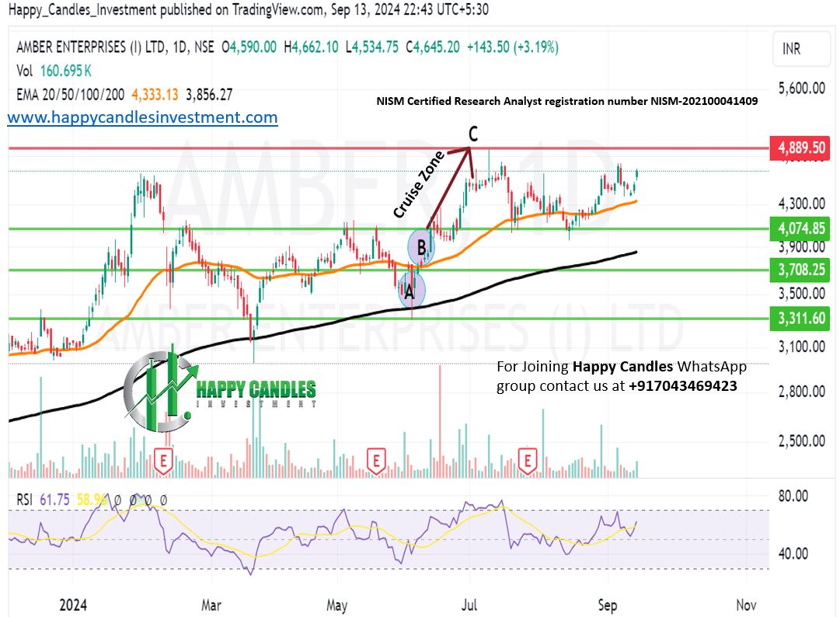Click the Vol 160.695K indicator legend

[x=54, y=71]
